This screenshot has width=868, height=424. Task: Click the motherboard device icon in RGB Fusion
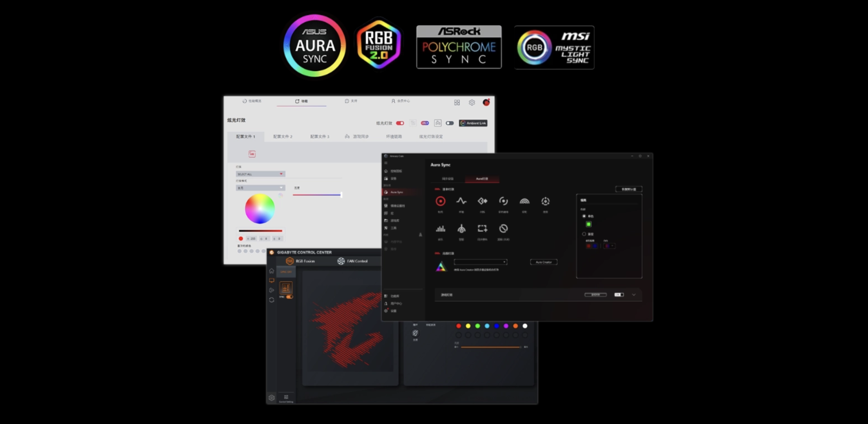[285, 288]
